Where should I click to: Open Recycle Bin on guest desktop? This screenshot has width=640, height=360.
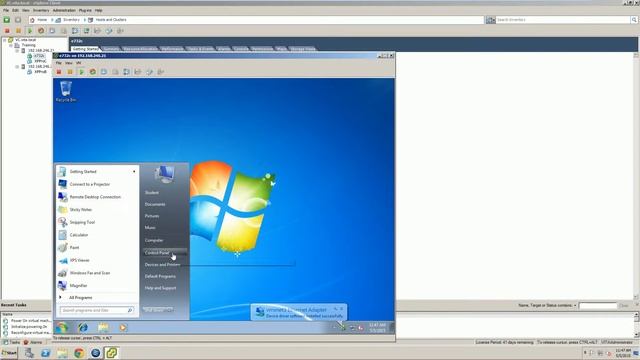66,91
